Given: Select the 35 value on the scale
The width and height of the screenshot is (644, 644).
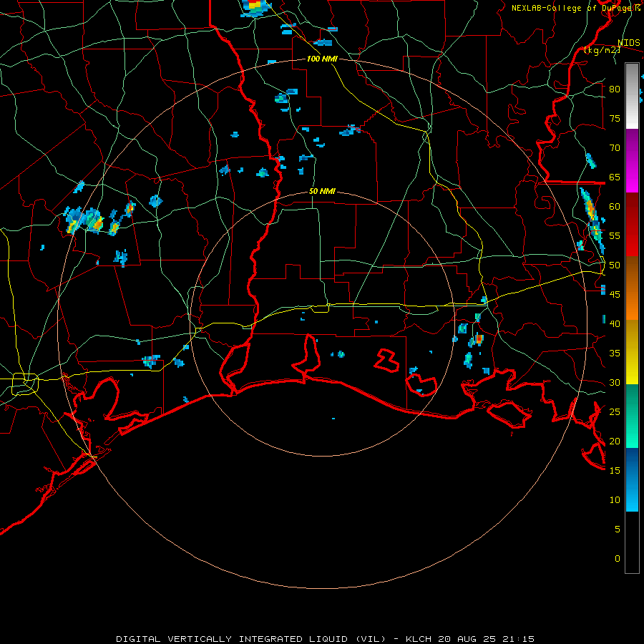Looking at the screenshot, I should coord(615,353).
